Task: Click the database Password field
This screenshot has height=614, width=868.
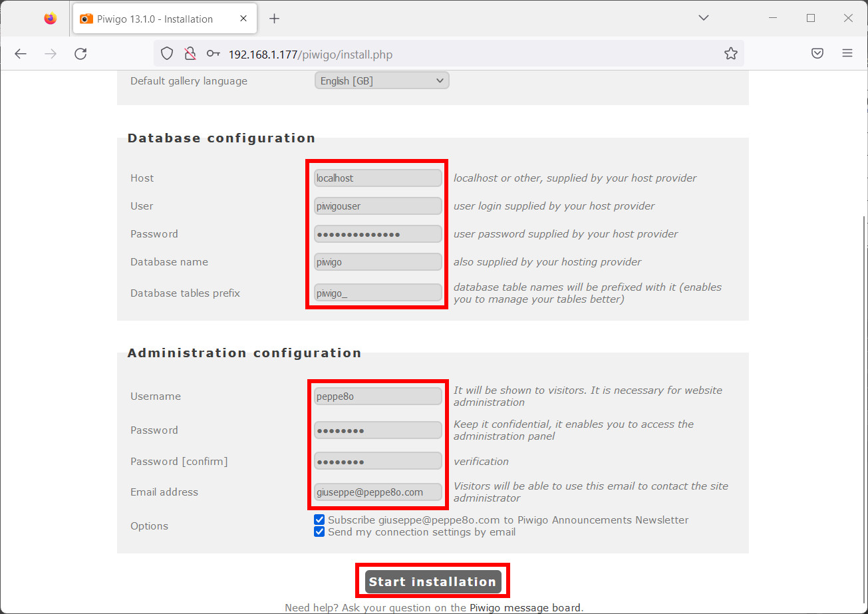Action: tap(378, 234)
